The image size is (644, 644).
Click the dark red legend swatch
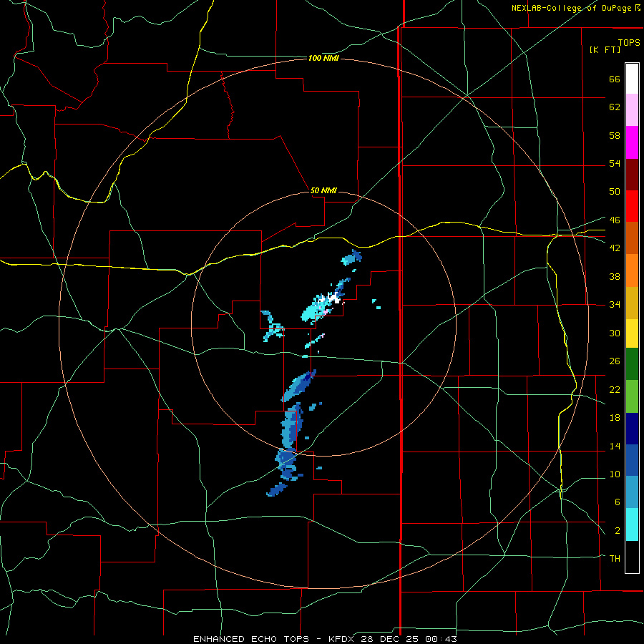(x=632, y=174)
